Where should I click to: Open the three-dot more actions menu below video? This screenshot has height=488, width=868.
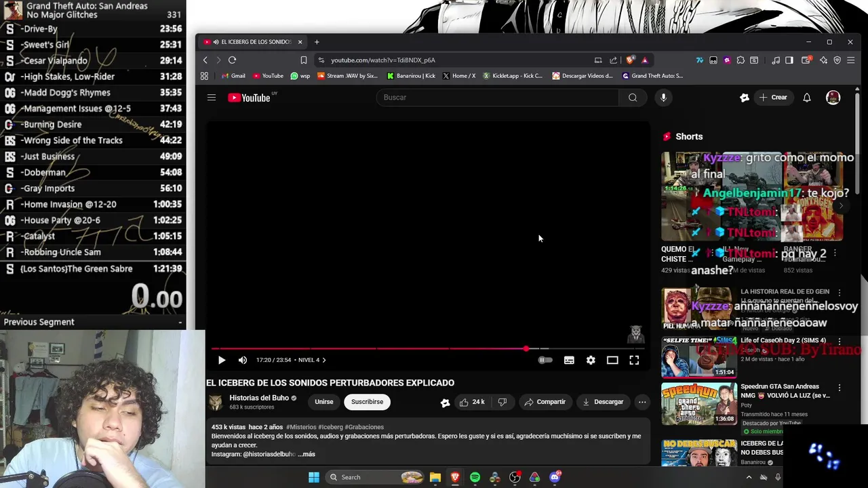(642, 402)
